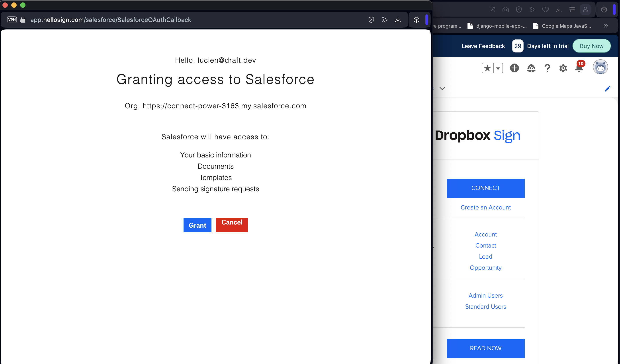Click the cube extensions icon in the popup window

[417, 20]
